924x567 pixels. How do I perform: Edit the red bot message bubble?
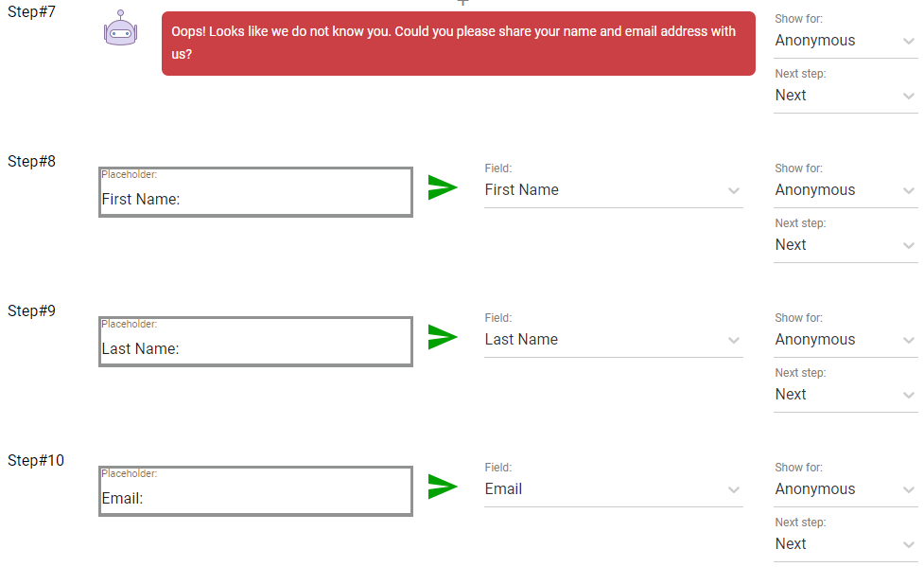[x=459, y=44]
